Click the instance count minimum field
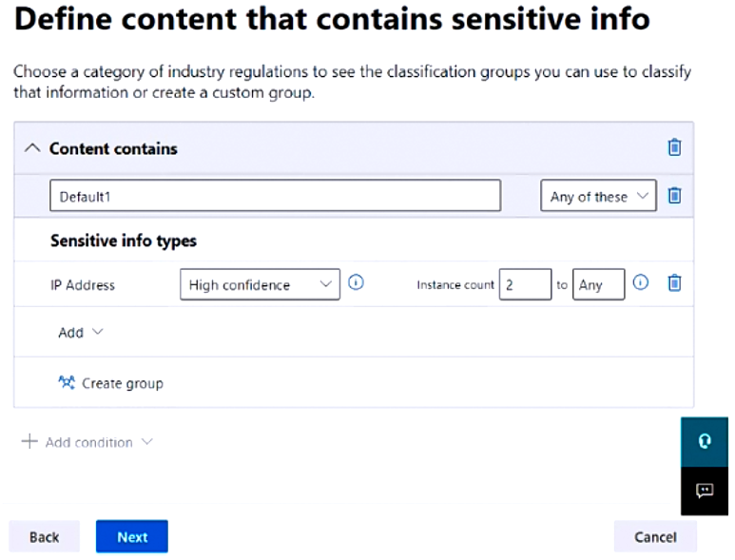This screenshot has height=560, width=735. [x=525, y=284]
